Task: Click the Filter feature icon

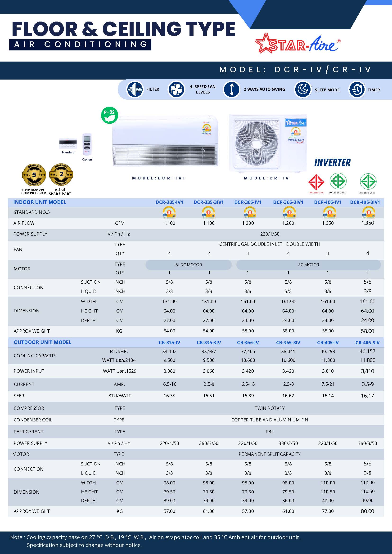Action: coord(135,89)
